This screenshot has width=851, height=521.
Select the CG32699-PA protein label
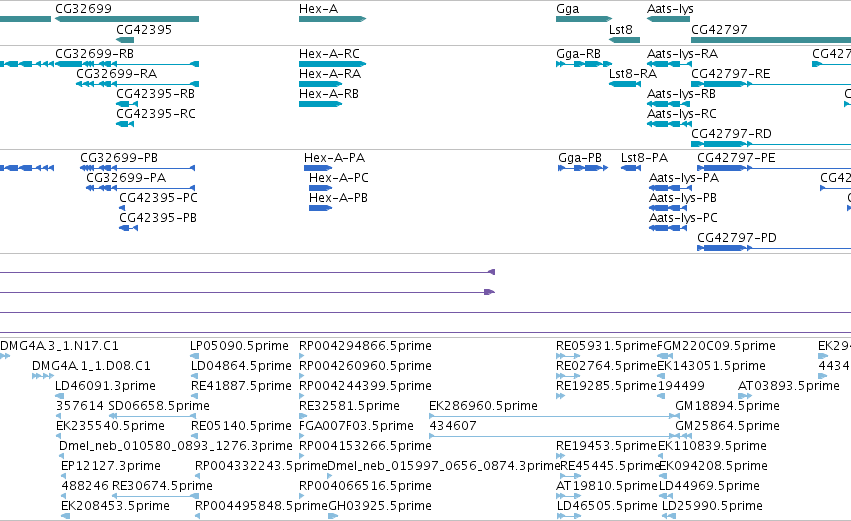pyautogui.click(x=126, y=178)
